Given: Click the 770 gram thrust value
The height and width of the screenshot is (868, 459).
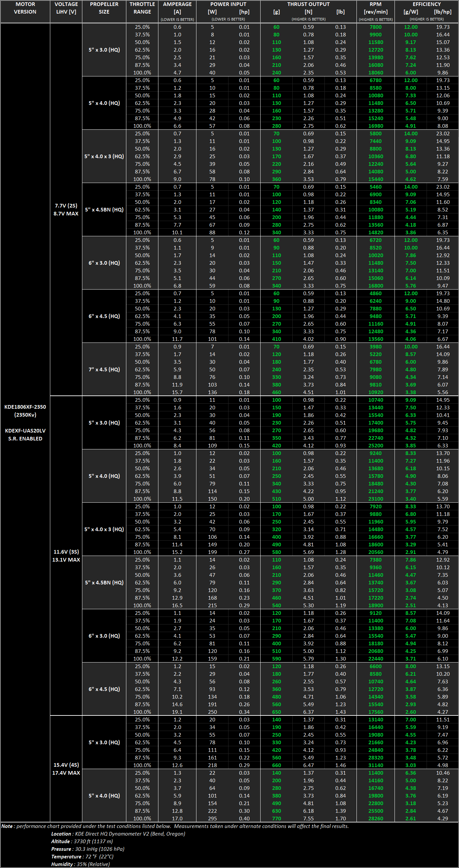Looking at the screenshot, I should click(276, 818).
